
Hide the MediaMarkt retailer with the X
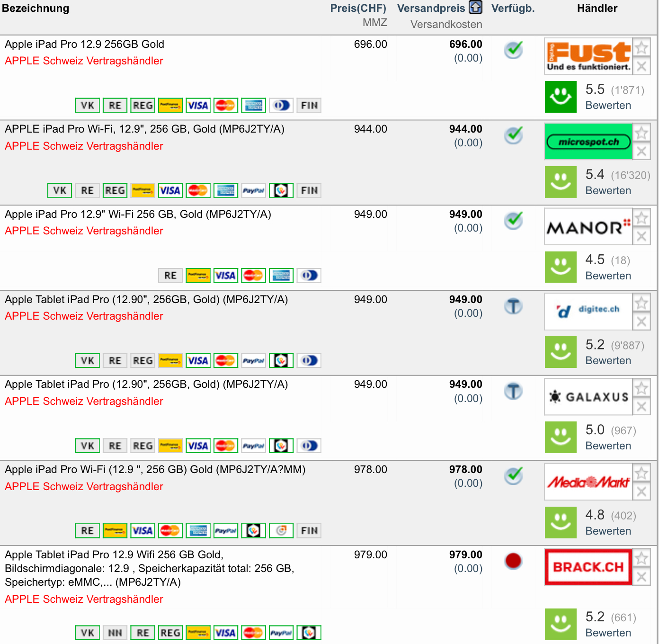pos(641,492)
